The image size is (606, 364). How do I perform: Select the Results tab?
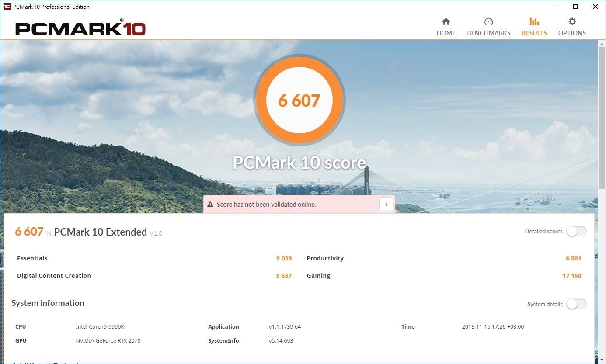pos(534,27)
